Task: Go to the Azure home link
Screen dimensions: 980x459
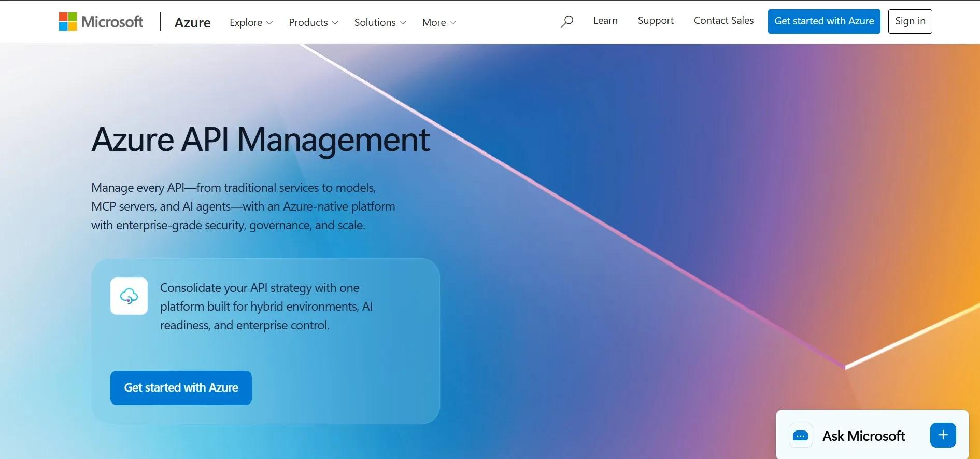Action: [193, 22]
